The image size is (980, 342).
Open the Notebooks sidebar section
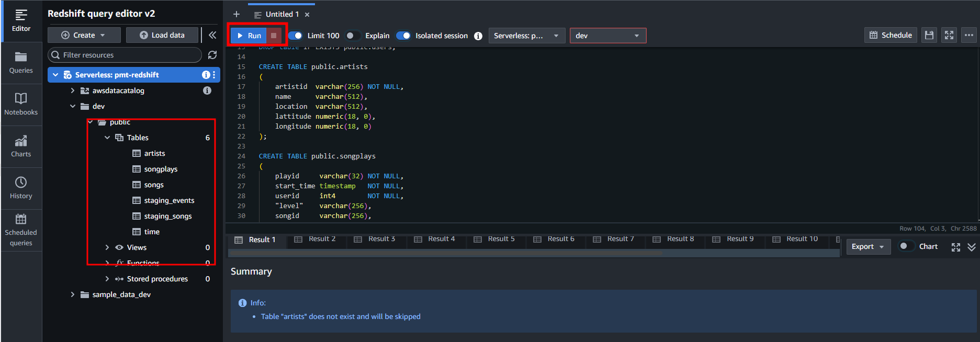point(21,105)
